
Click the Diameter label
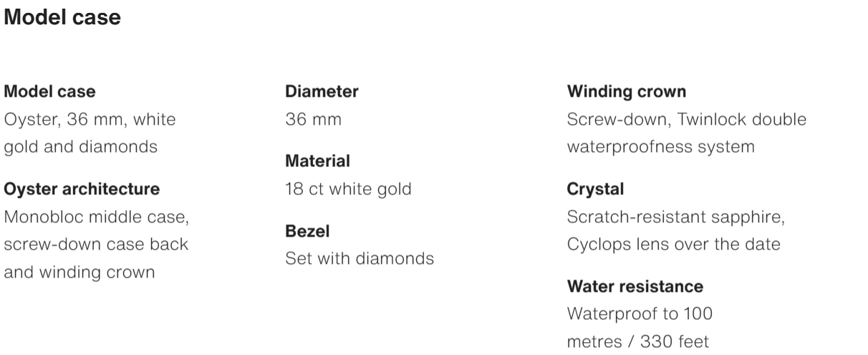click(322, 92)
